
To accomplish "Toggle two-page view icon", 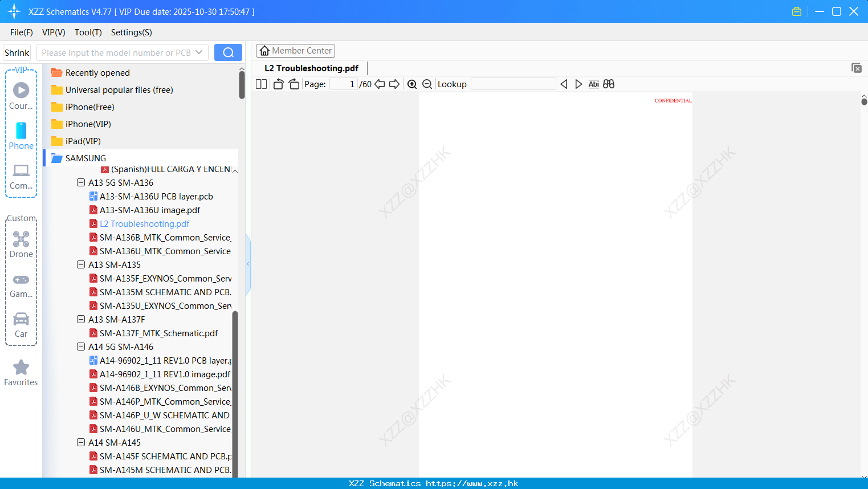I will [261, 84].
